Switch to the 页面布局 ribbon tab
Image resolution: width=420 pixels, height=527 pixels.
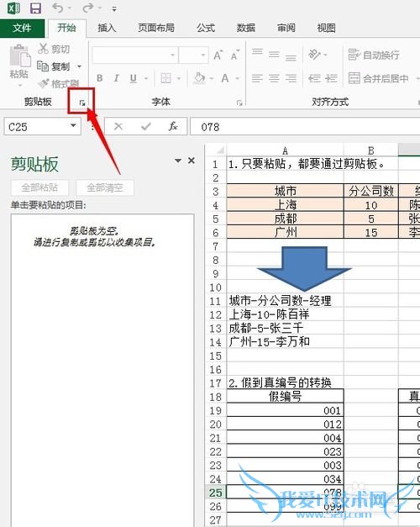pyautogui.click(x=156, y=28)
